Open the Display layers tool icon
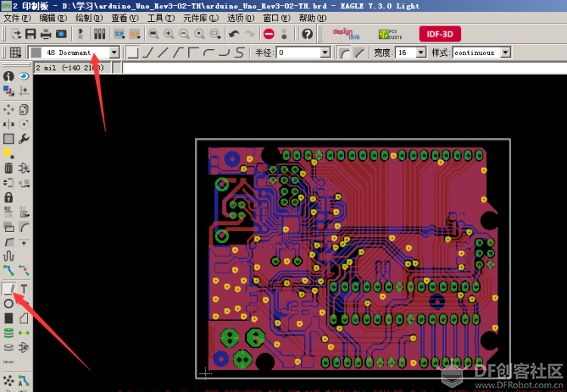Screen dimensions: 567x392 tap(8, 91)
